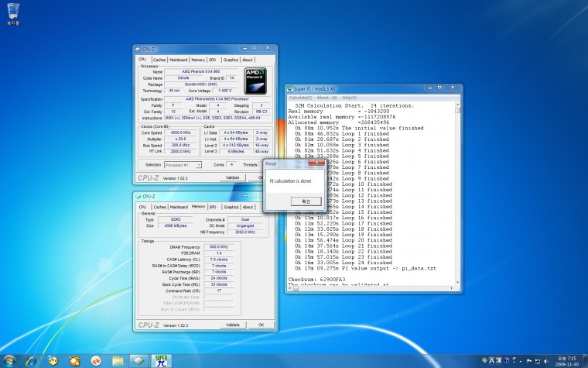588x368 pixels.
Task: Click the Hanja conversion icon in the language bar
Action: point(499,360)
